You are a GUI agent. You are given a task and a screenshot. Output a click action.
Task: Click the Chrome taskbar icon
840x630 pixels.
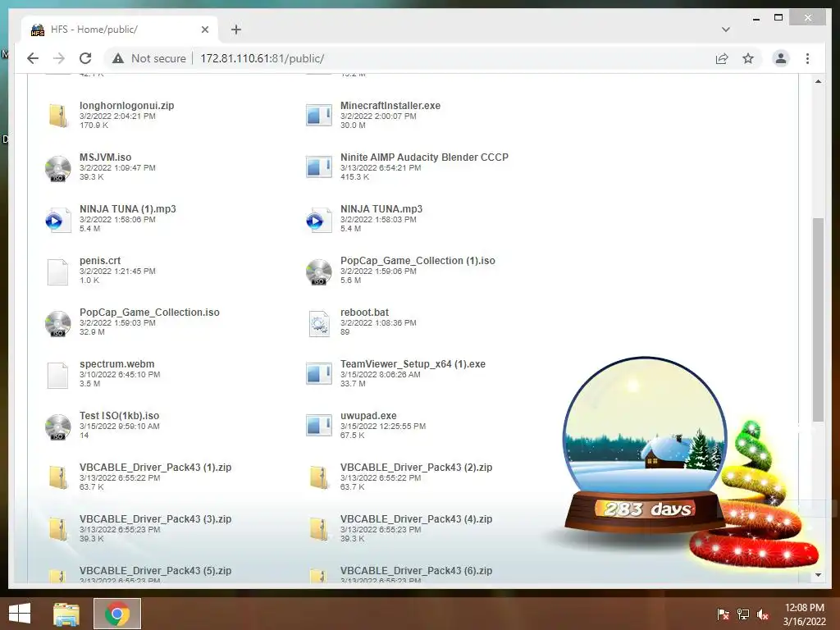[x=117, y=614]
